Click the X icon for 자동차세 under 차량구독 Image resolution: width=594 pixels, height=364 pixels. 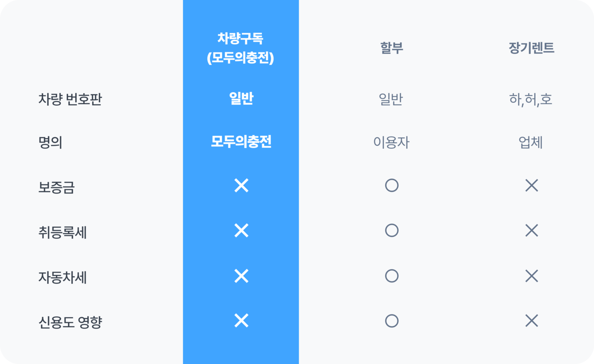[241, 276]
